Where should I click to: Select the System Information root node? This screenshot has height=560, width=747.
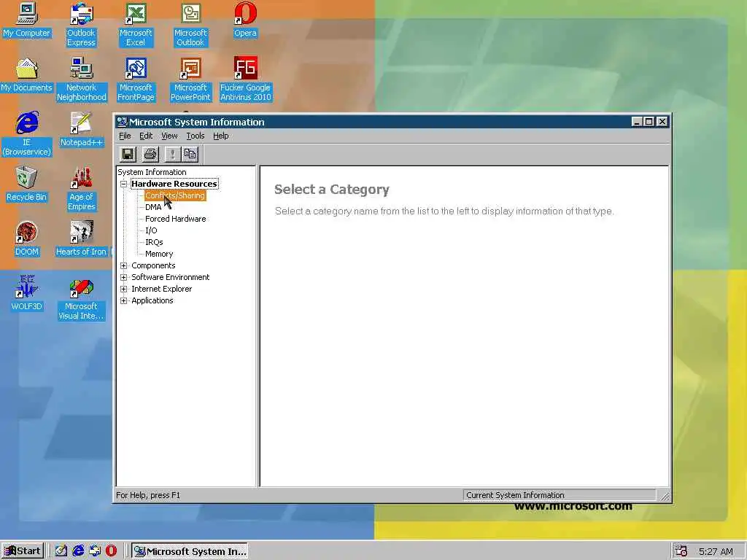point(152,172)
